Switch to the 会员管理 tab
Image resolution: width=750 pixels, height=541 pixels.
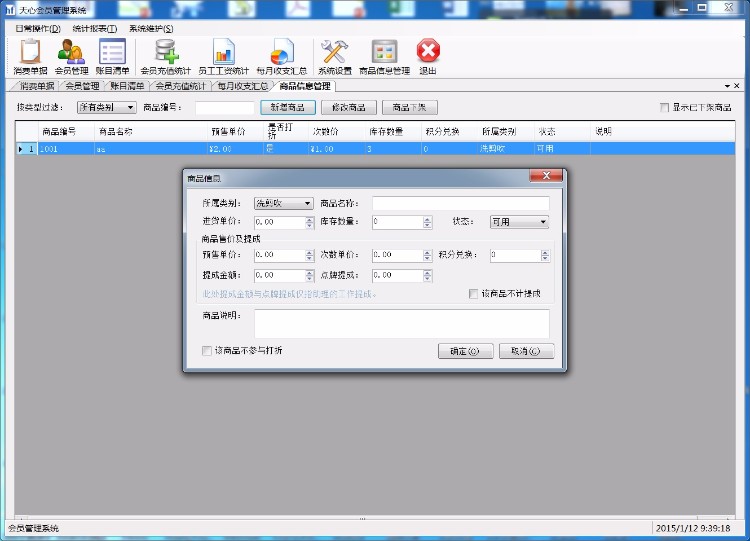pos(82,86)
